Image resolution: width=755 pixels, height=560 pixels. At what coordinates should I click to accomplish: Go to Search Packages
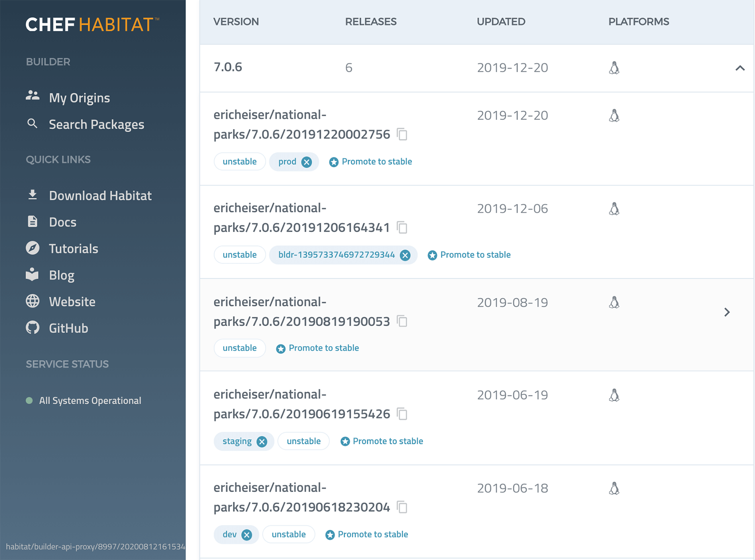pos(96,124)
